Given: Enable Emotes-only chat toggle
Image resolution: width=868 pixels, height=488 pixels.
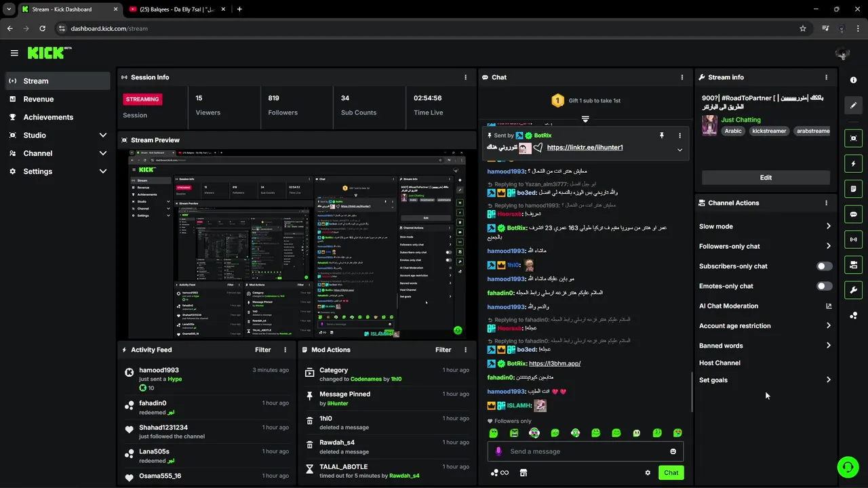Looking at the screenshot, I should click(x=824, y=286).
